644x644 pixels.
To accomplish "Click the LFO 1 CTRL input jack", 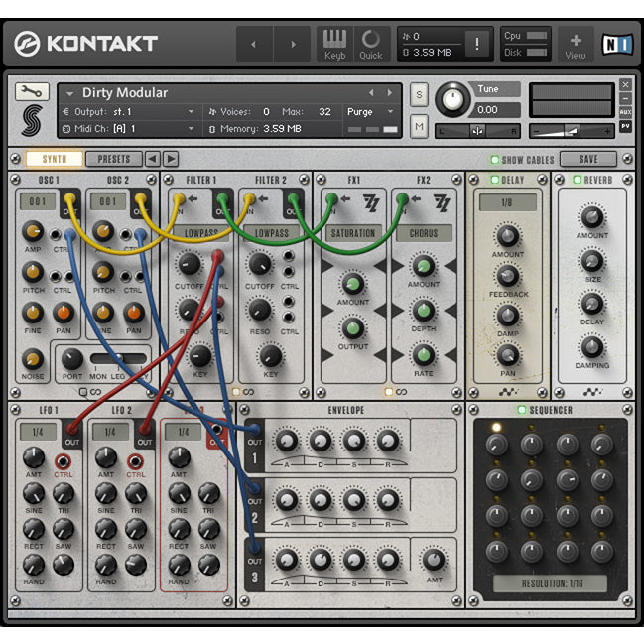I will pyautogui.click(x=63, y=461).
